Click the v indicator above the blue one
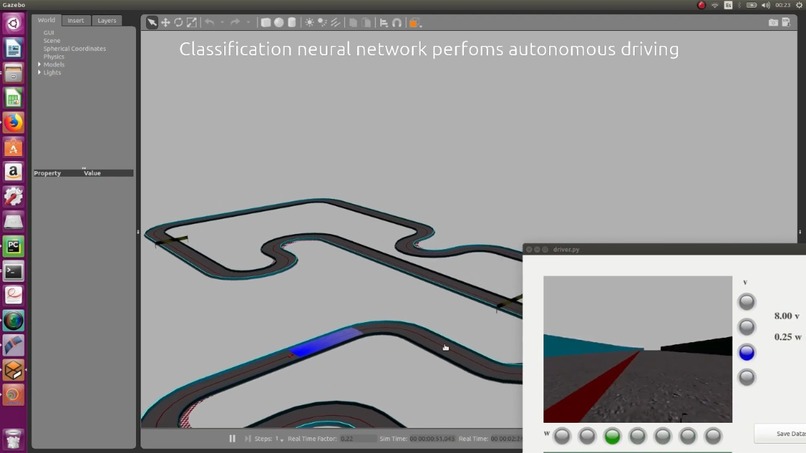 point(746,327)
